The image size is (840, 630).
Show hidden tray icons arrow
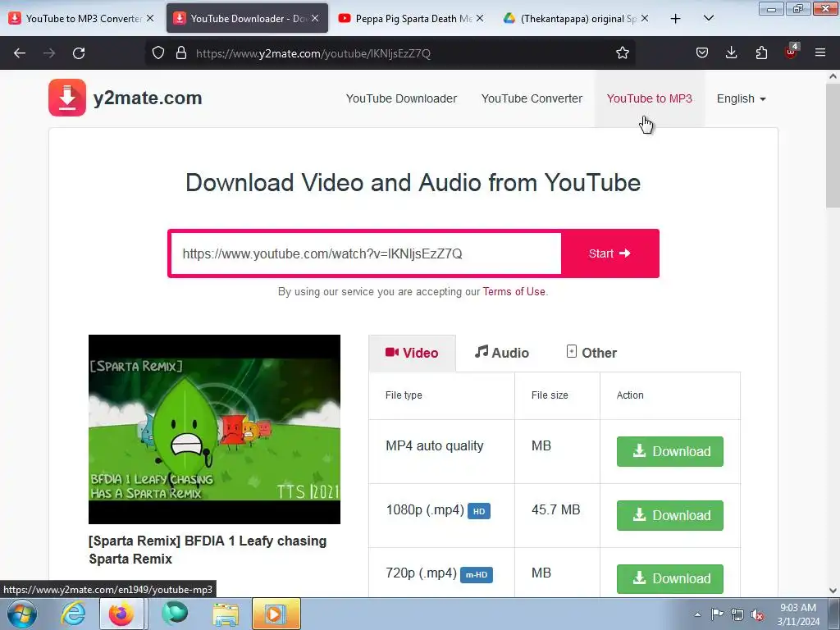697,615
